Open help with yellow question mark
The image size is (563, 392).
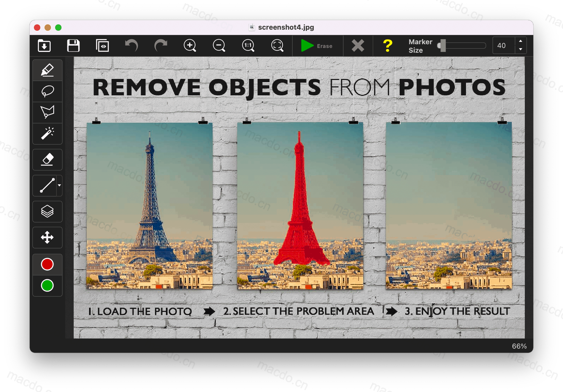[388, 46]
